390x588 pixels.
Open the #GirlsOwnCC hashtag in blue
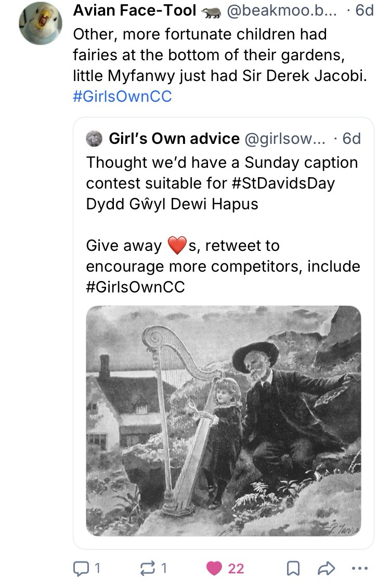click(x=122, y=97)
